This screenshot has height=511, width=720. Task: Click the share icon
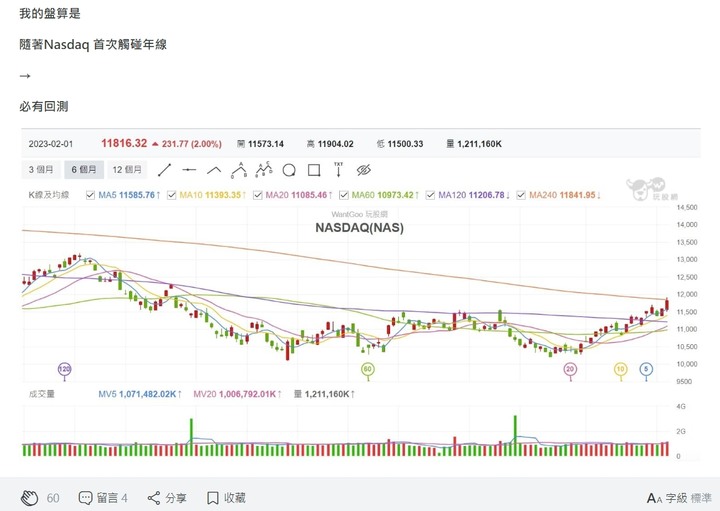click(154, 498)
